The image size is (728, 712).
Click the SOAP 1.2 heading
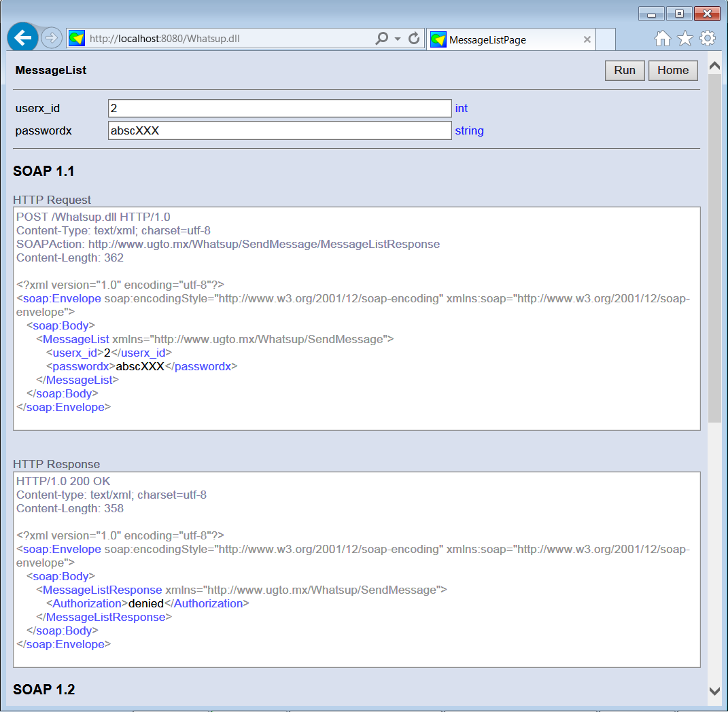coord(44,690)
